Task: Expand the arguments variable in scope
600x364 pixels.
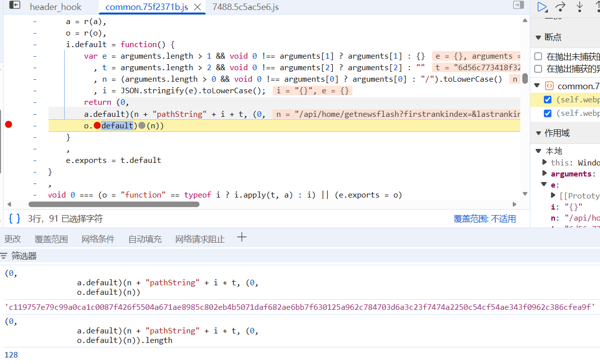Action: click(545, 173)
